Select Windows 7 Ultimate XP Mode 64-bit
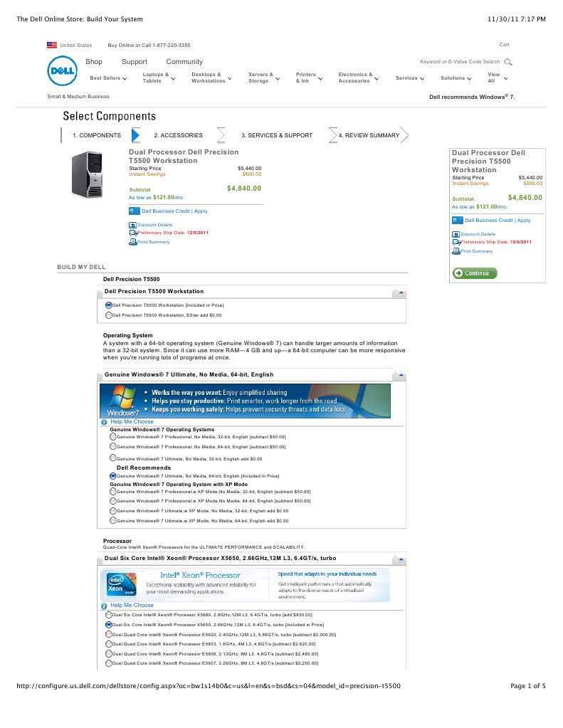The height and width of the screenshot is (728, 563). point(113,520)
